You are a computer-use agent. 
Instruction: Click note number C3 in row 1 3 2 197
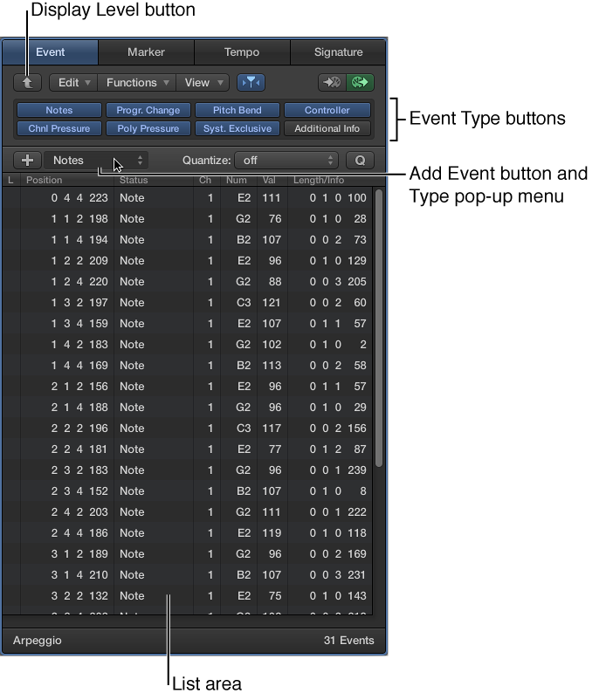tap(244, 303)
